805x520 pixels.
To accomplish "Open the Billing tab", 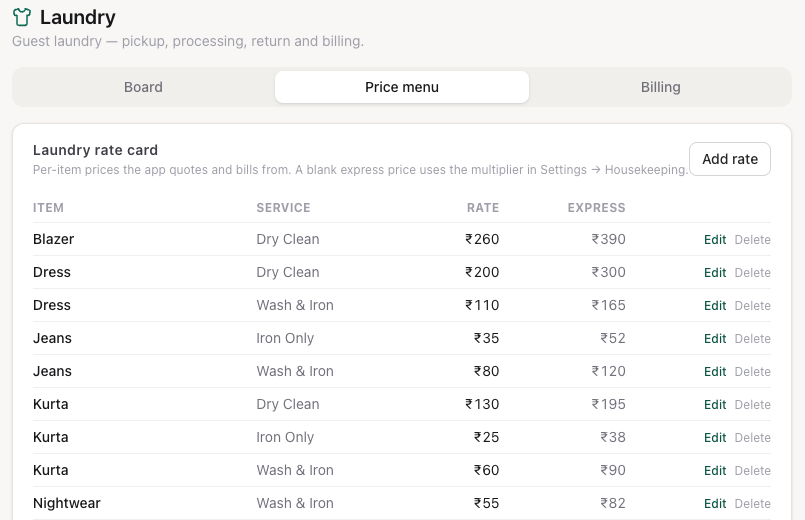I will [x=661, y=87].
